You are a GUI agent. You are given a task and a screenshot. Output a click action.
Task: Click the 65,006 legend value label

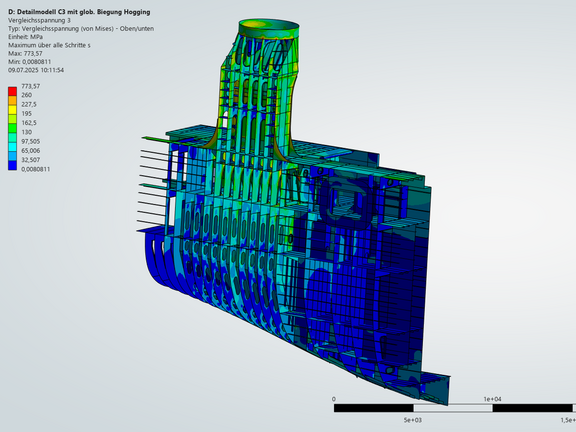(30, 151)
